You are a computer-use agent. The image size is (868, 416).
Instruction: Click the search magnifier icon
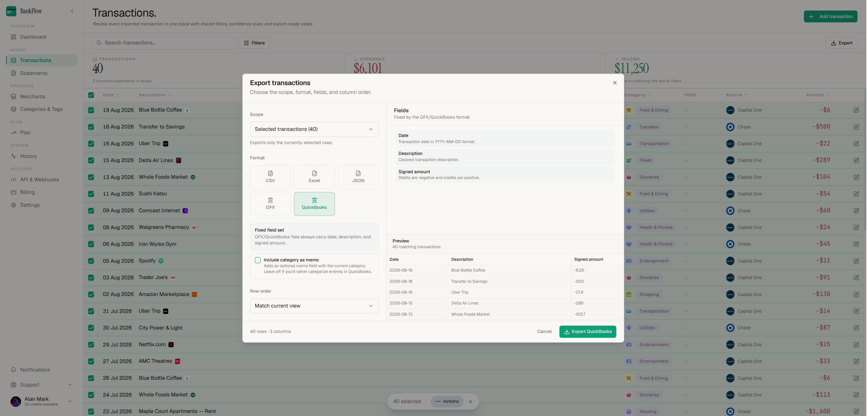(x=99, y=43)
